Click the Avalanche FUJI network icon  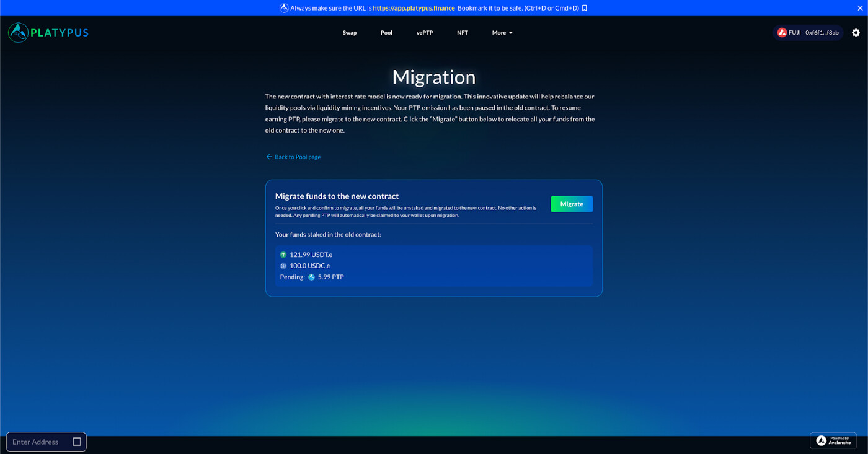782,33
